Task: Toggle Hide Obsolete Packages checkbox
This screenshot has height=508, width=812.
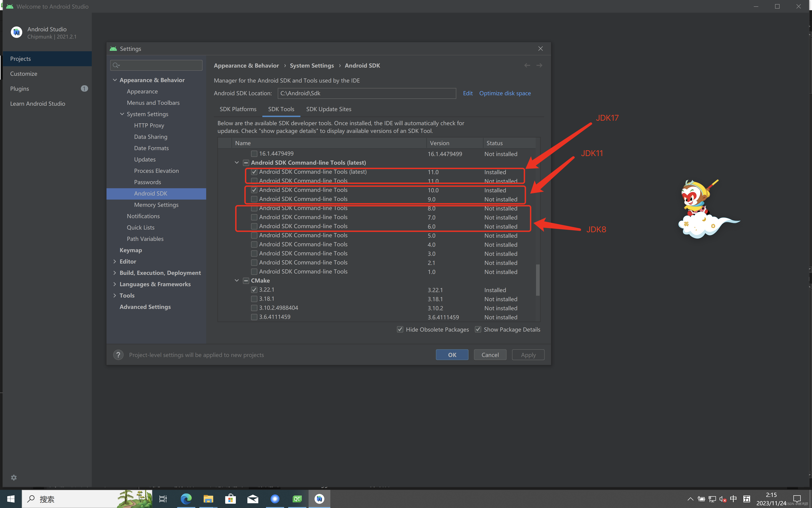Action: (400, 329)
